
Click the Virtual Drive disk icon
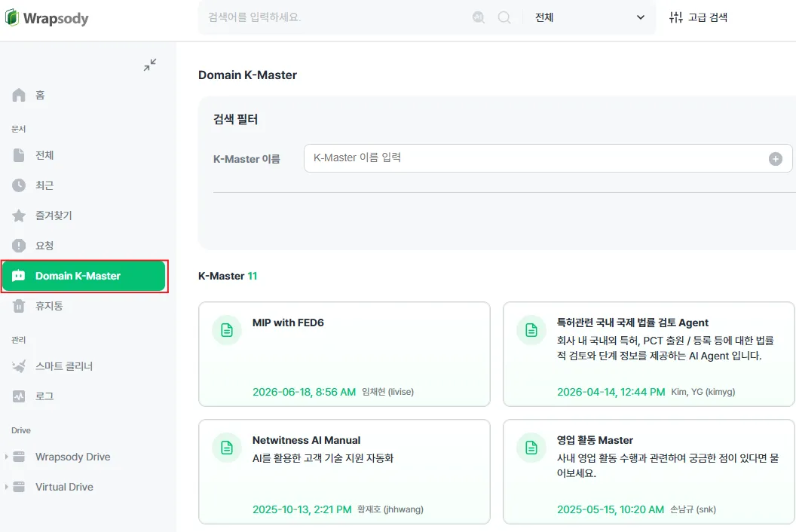pos(19,487)
